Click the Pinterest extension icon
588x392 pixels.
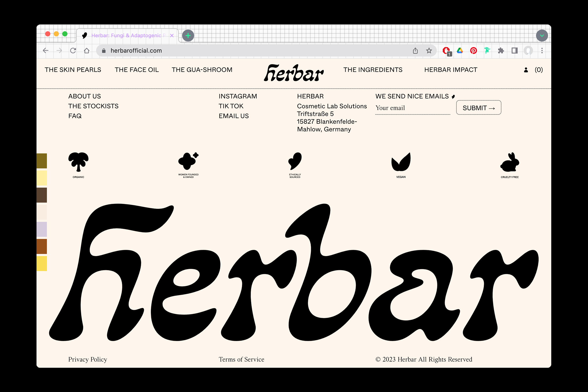[x=473, y=50]
